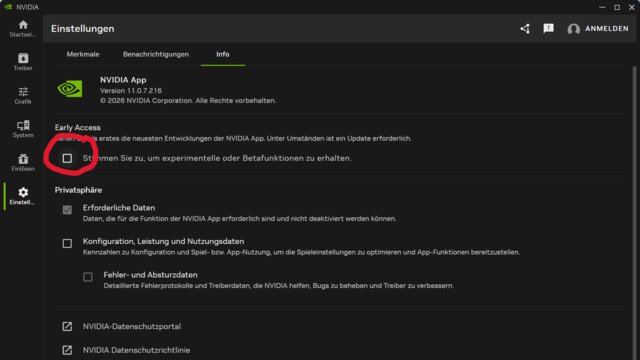Toggle Fehler- und Absturzdaten checkbox
The image size is (640, 360).
point(88,277)
